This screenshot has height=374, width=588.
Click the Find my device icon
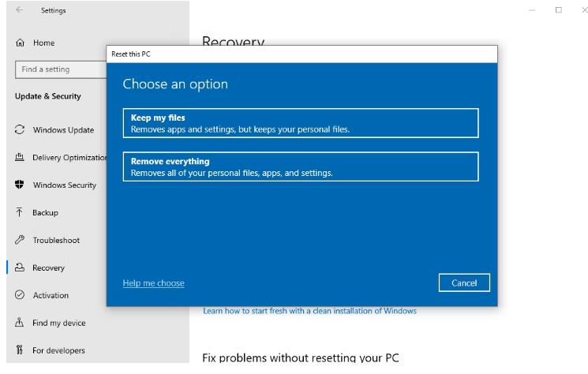point(20,322)
